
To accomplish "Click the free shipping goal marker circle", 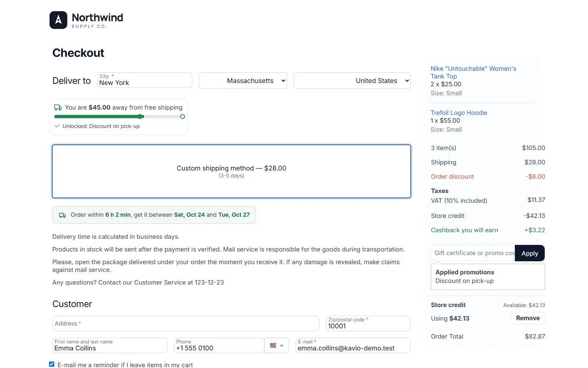I will pyautogui.click(x=183, y=117).
